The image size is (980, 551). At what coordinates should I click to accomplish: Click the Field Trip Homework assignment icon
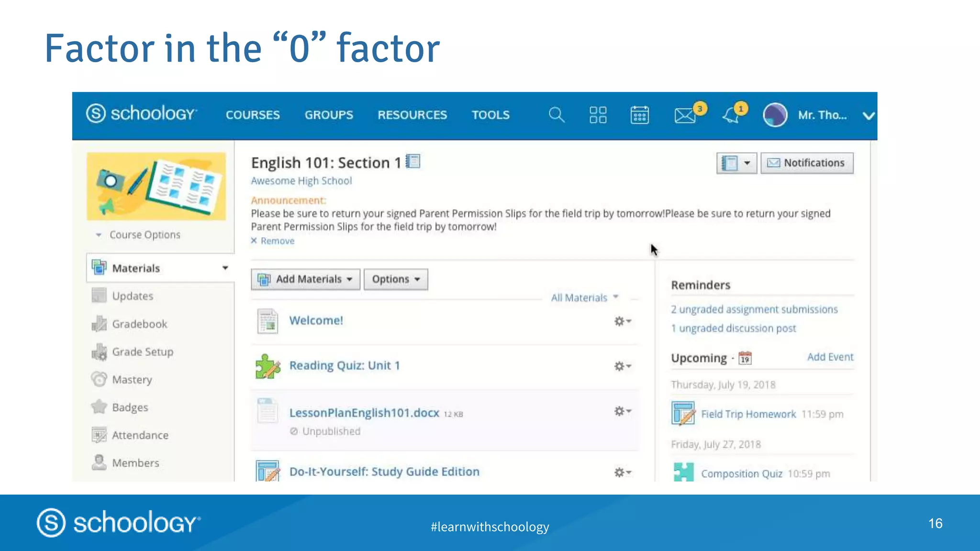click(683, 413)
